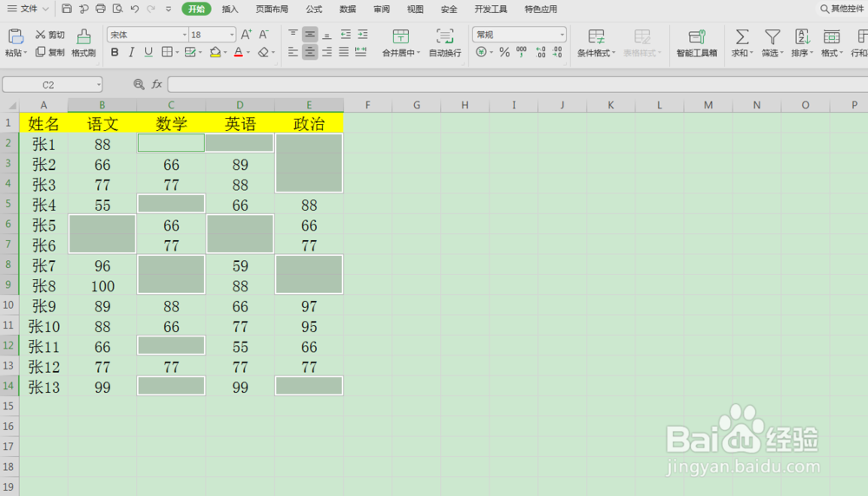Click the currency ¥ format icon
Screen dimensions: 868x496
click(481, 52)
